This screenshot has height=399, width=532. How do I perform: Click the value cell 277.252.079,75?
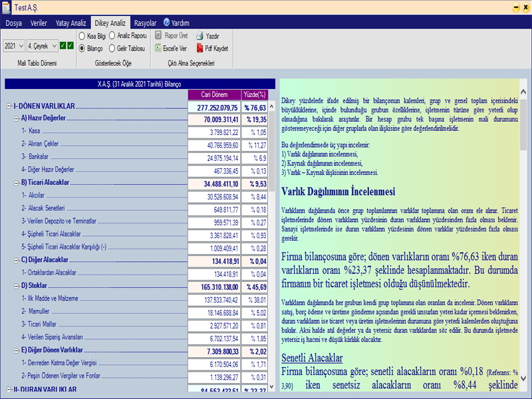(214, 107)
